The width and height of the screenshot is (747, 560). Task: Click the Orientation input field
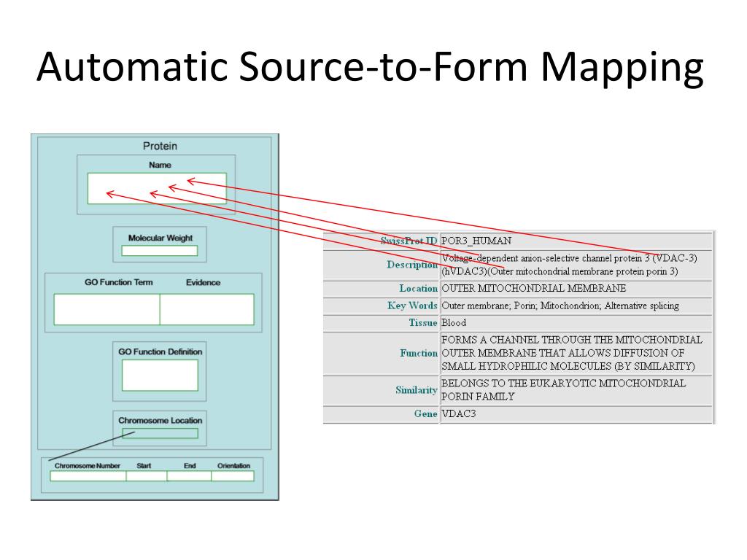[x=233, y=475]
